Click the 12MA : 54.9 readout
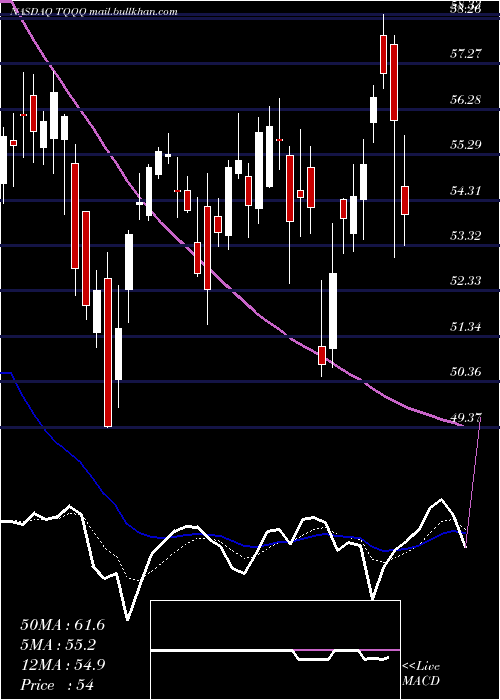 pos(62,665)
